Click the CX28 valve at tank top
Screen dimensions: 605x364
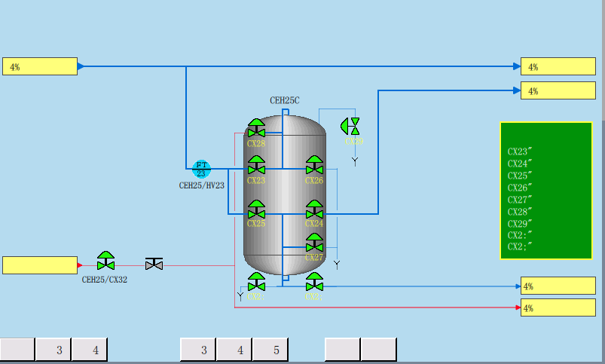point(256,128)
